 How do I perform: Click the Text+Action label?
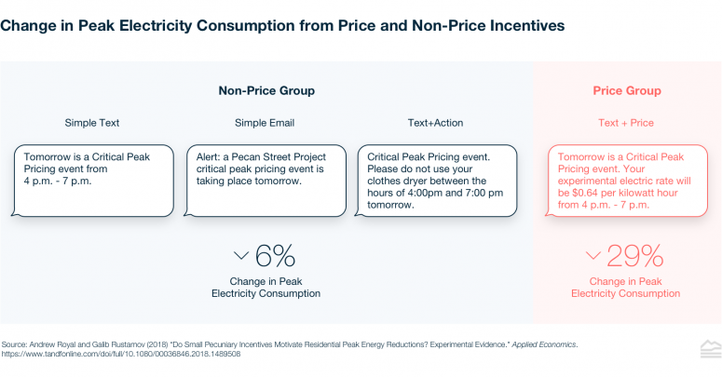coord(436,123)
